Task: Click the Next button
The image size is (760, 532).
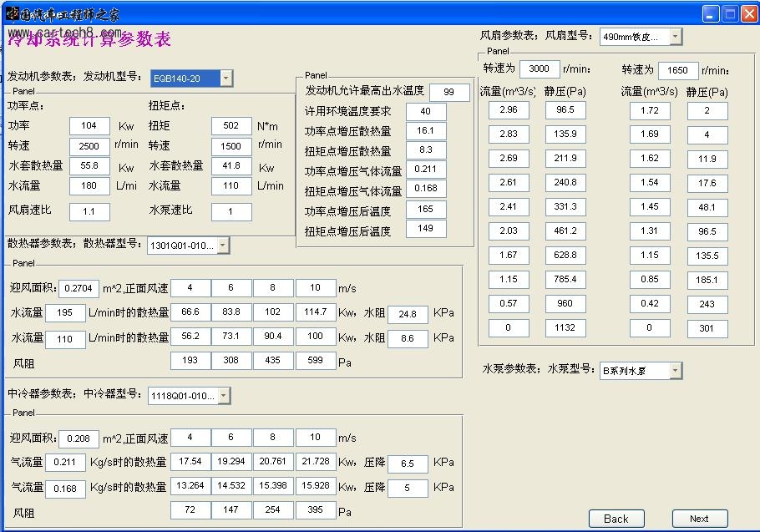Action: [699, 518]
